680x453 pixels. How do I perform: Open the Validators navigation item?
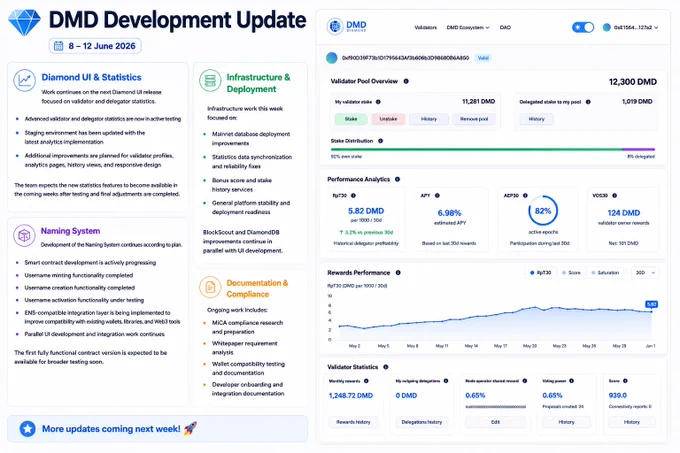(x=425, y=27)
